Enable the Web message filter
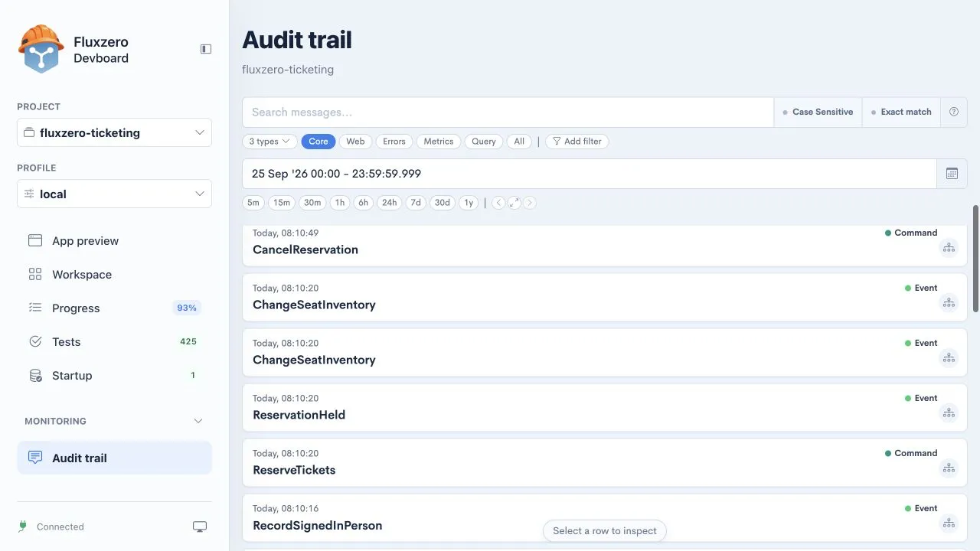The width and height of the screenshot is (980, 551). pos(355,142)
